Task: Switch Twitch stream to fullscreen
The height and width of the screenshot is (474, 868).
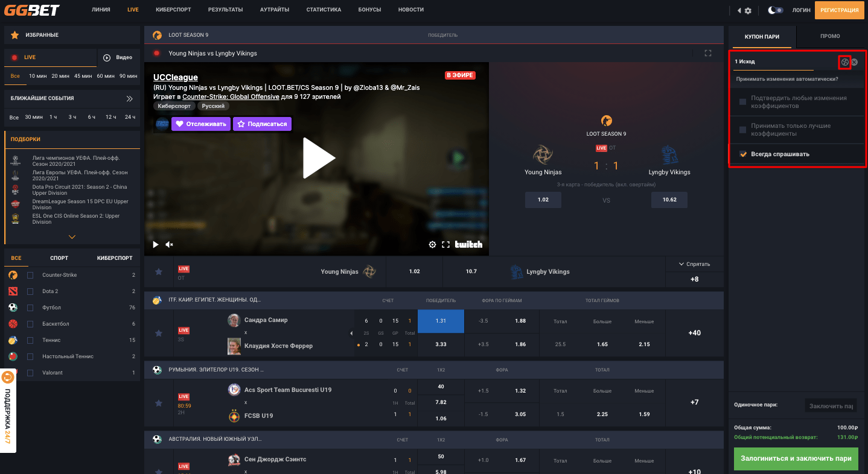Action: tap(446, 244)
